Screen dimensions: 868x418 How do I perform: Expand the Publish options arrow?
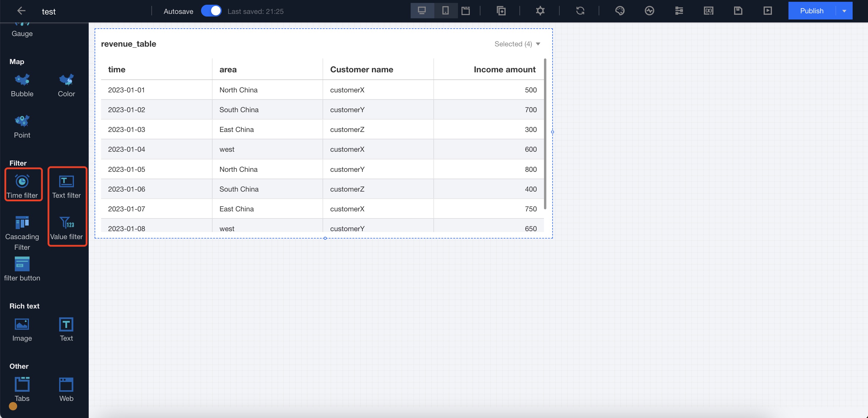[x=844, y=11]
